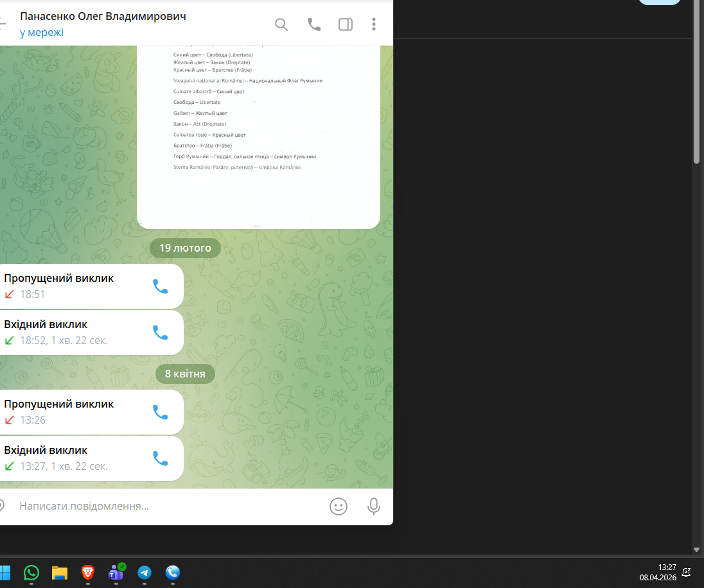Open the attachment icon beside message field

[x=2, y=506]
